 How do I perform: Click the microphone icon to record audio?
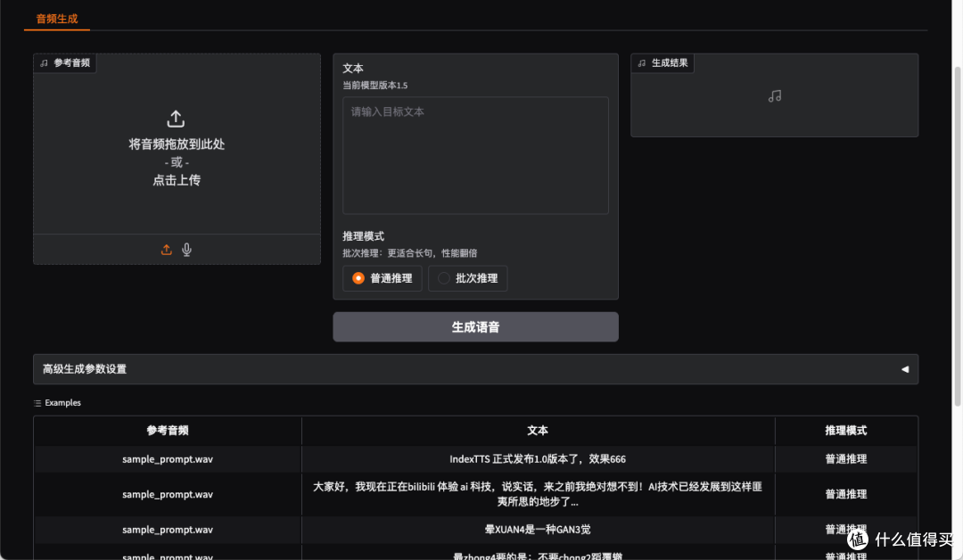(x=186, y=250)
